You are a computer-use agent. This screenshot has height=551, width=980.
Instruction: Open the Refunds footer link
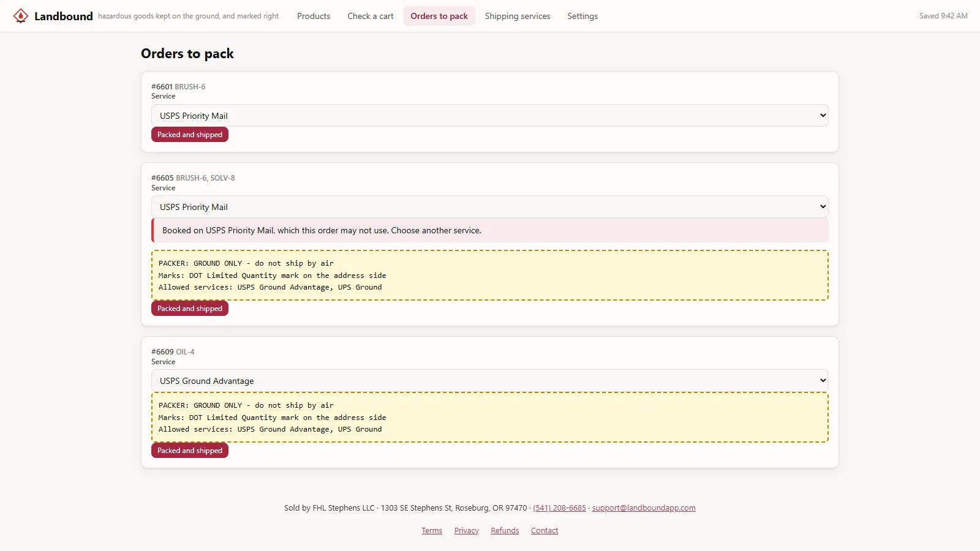pos(505,530)
